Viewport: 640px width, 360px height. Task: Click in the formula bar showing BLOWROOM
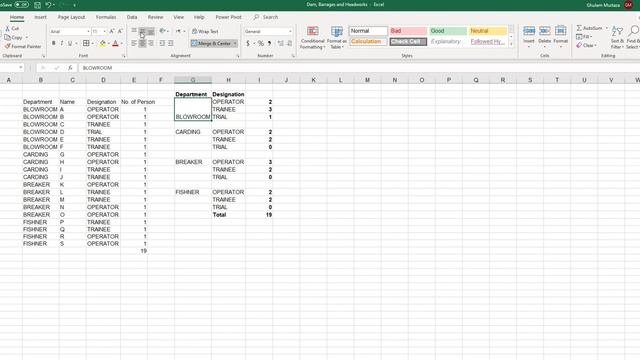click(359, 68)
